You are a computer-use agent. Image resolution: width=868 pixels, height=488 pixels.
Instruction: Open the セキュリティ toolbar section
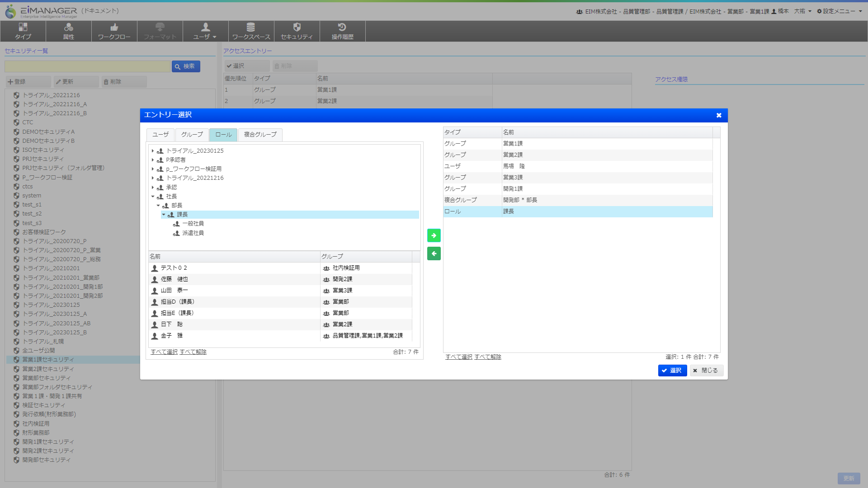(297, 31)
